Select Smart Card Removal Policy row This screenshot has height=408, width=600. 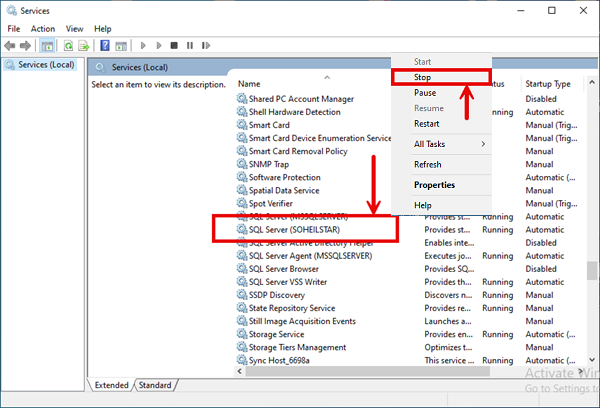(298, 151)
